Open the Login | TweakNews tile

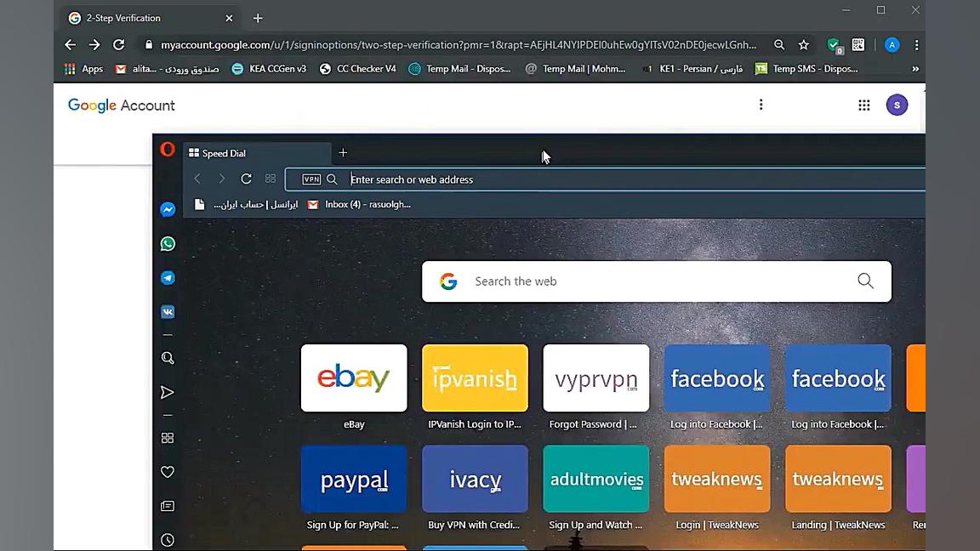tap(717, 480)
